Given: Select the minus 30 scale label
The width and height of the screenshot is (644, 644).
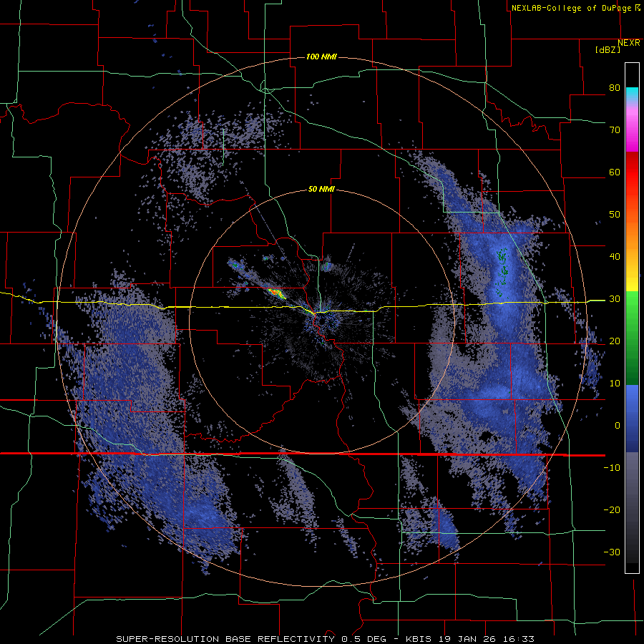Looking at the screenshot, I should [x=612, y=552].
